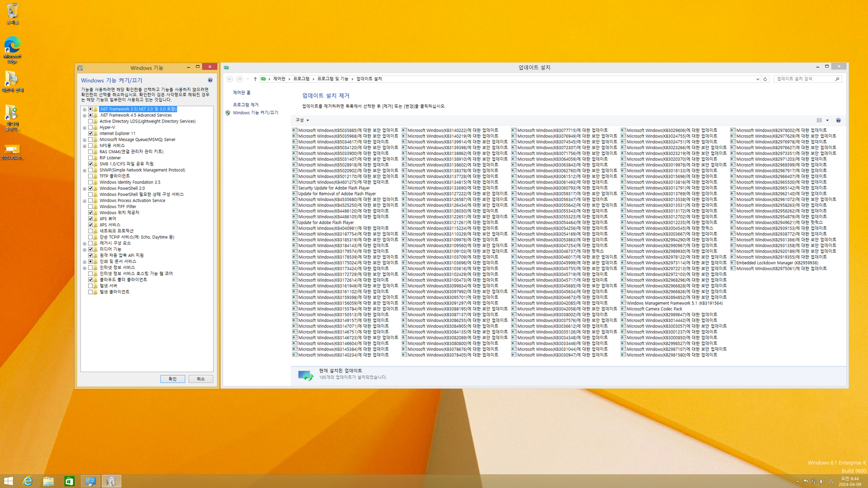Expand the Hyper-V tree node

coord(85,127)
